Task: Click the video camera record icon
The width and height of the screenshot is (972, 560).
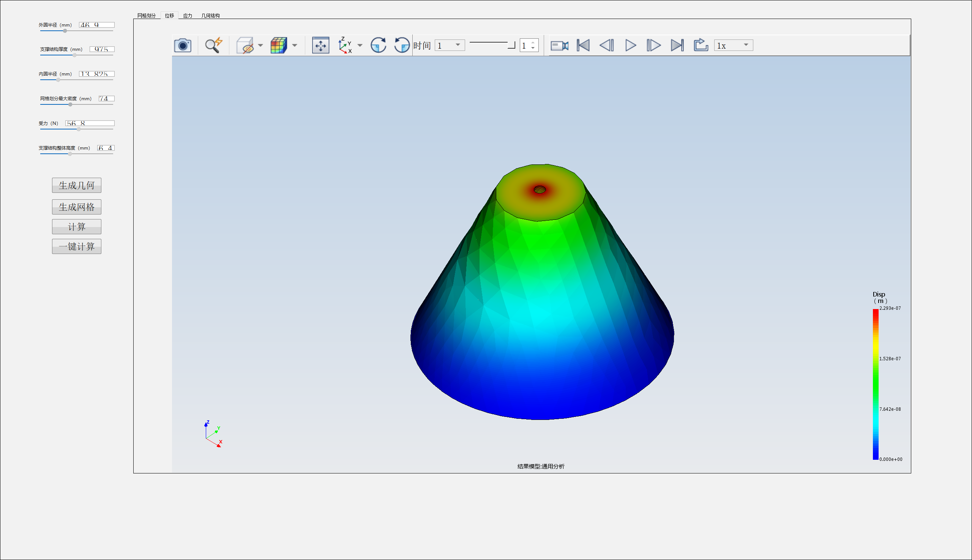Action: (x=559, y=46)
